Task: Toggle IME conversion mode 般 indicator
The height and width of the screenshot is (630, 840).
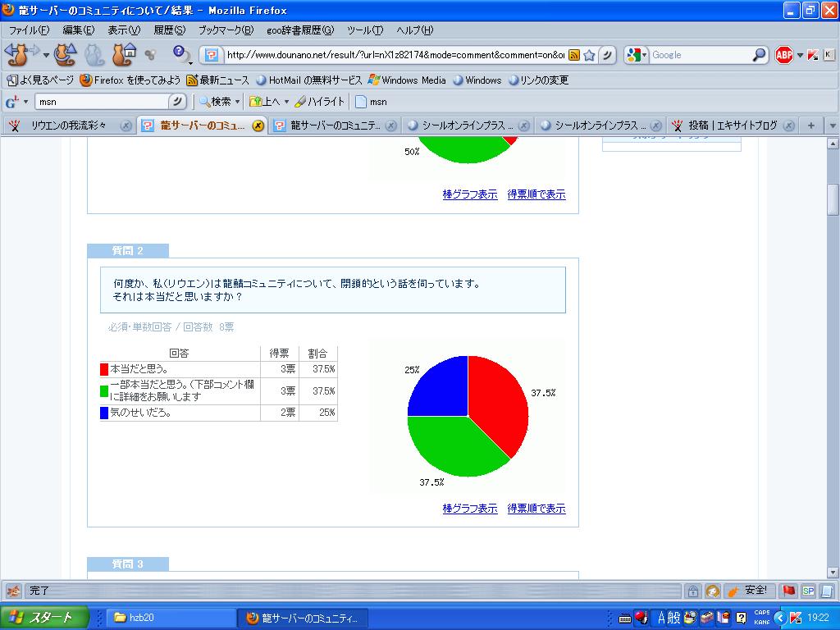Action: point(673,618)
